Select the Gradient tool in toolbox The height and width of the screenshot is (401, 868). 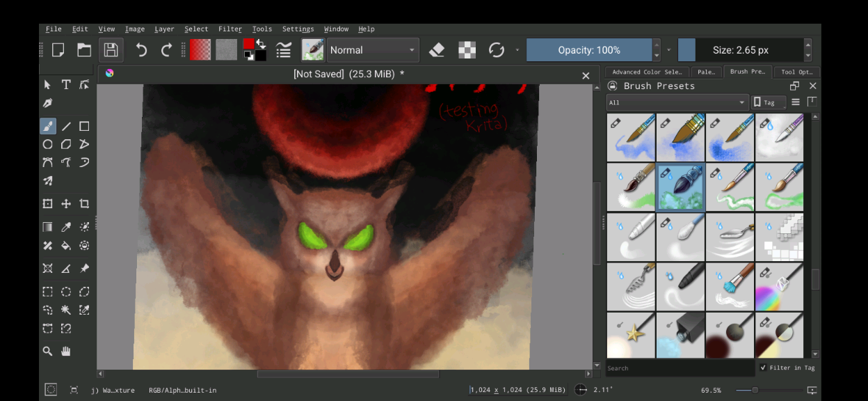[x=48, y=227]
